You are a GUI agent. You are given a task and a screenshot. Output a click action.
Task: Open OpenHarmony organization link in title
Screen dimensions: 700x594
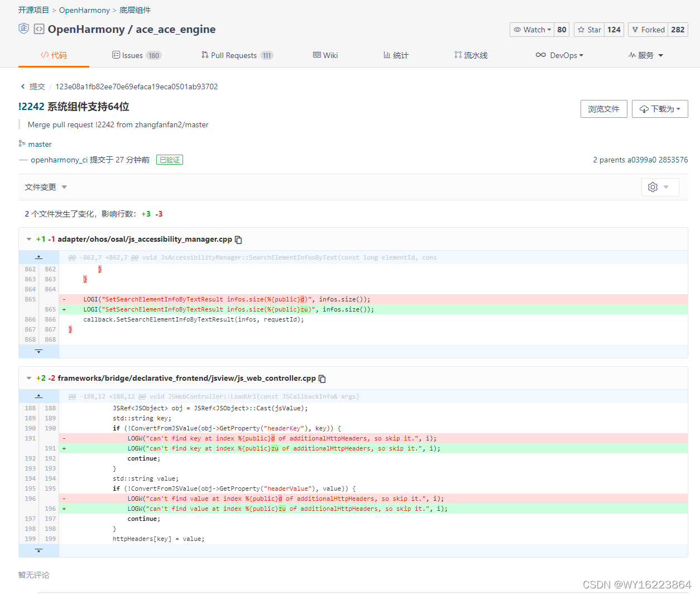86,29
